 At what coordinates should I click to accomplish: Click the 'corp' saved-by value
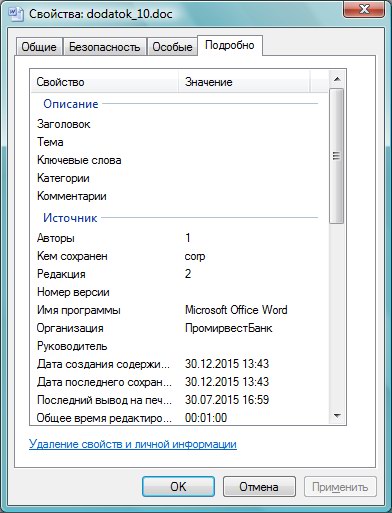[195, 257]
